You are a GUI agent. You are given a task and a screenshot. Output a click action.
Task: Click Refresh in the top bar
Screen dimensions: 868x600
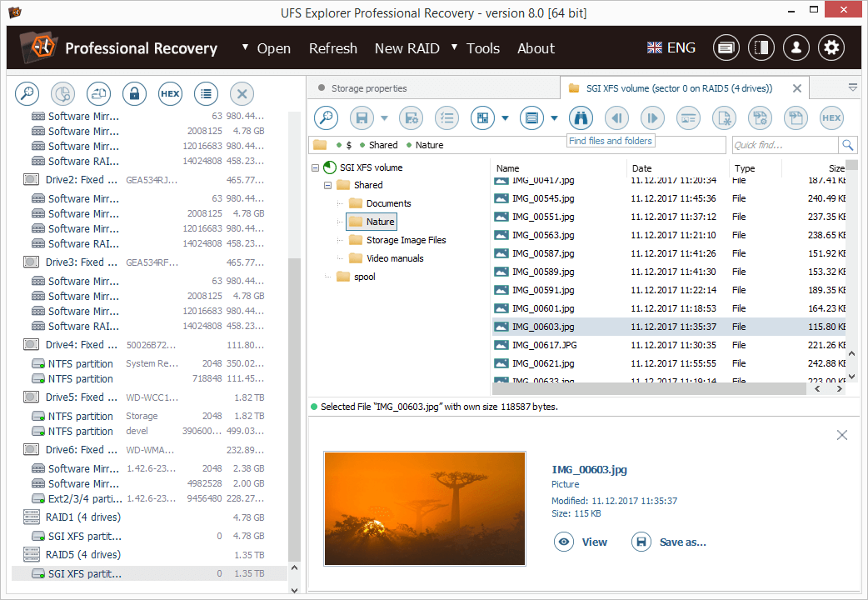(x=332, y=48)
